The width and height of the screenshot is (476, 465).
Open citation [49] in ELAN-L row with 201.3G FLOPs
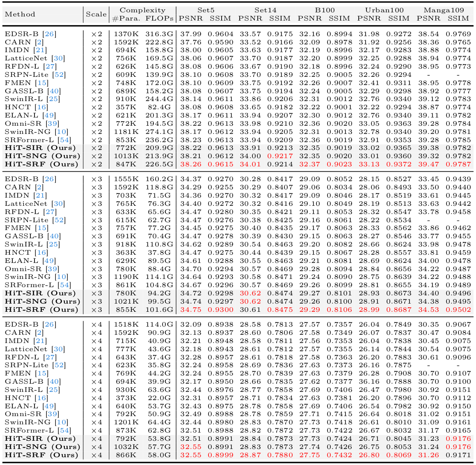click(49, 115)
